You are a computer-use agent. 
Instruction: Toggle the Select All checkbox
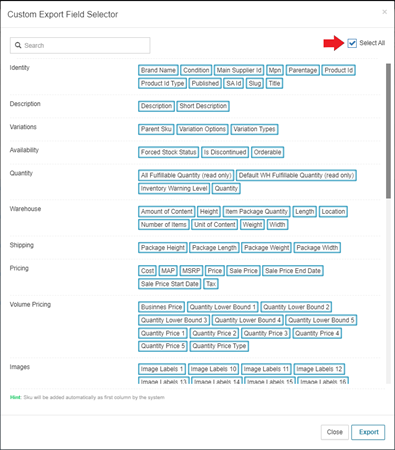click(352, 43)
